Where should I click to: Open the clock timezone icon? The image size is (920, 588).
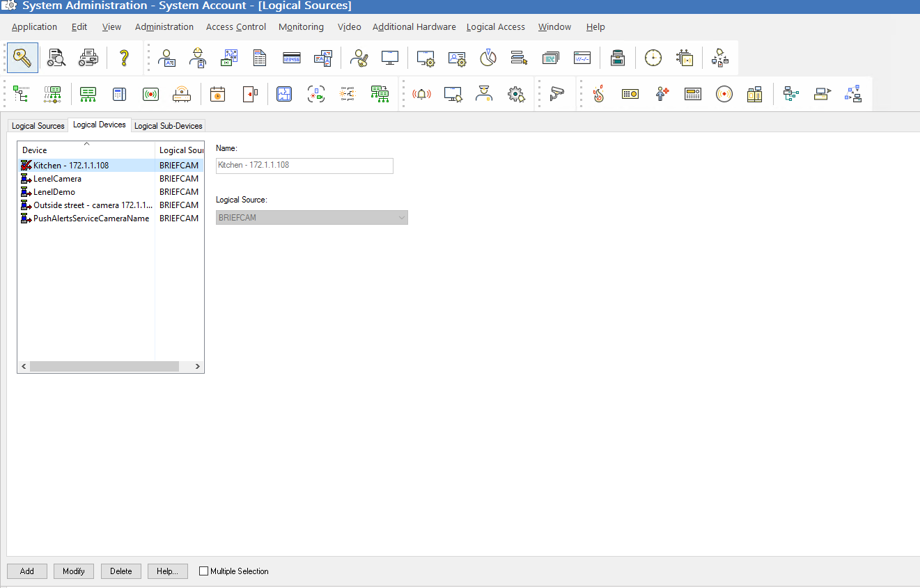[x=653, y=58]
